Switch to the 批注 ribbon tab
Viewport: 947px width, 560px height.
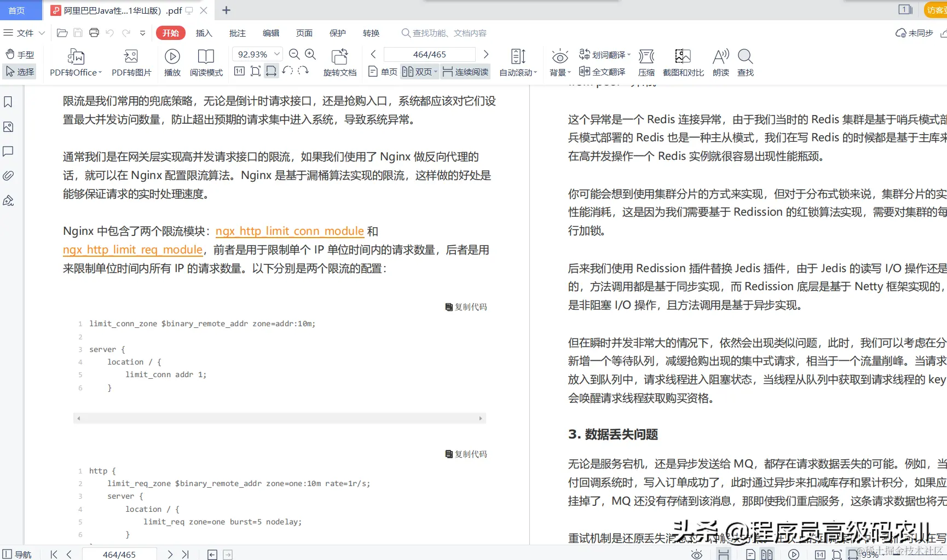click(x=238, y=33)
